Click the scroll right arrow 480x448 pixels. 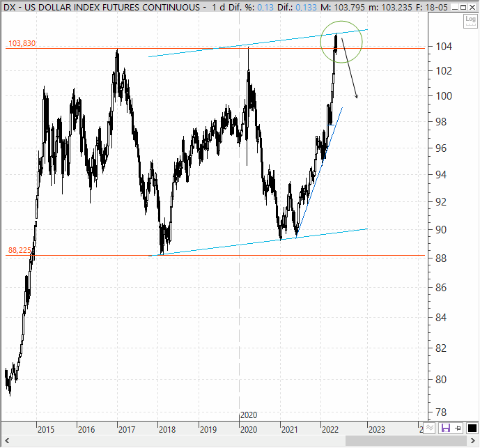click(473, 441)
